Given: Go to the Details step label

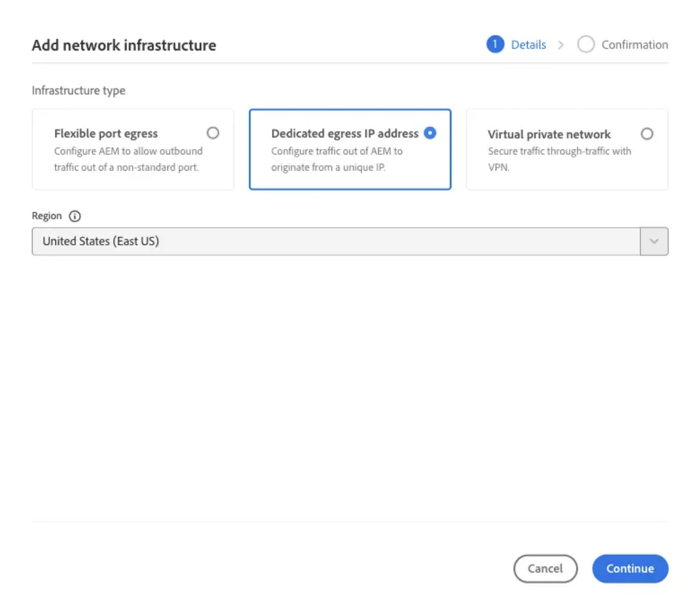Looking at the screenshot, I should [x=528, y=45].
